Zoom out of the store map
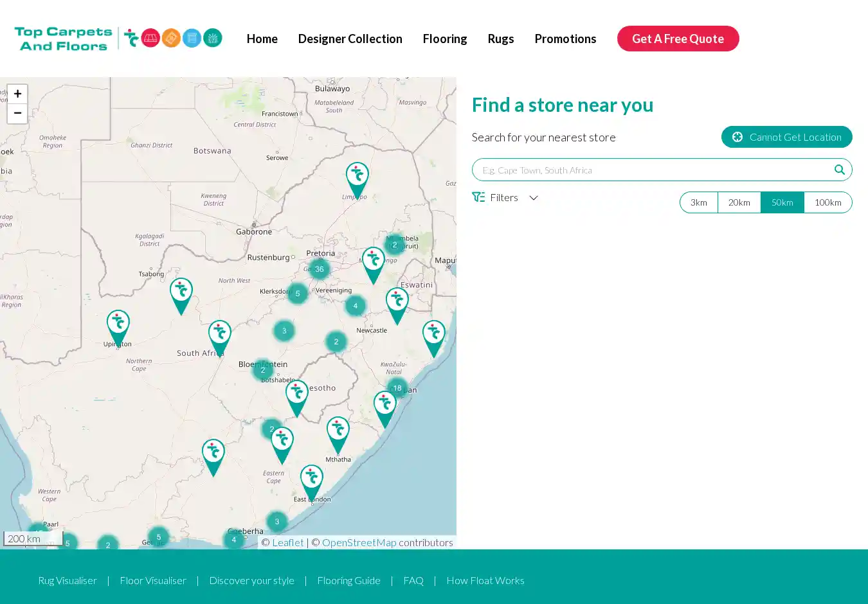The height and width of the screenshot is (604, 868). 17,113
